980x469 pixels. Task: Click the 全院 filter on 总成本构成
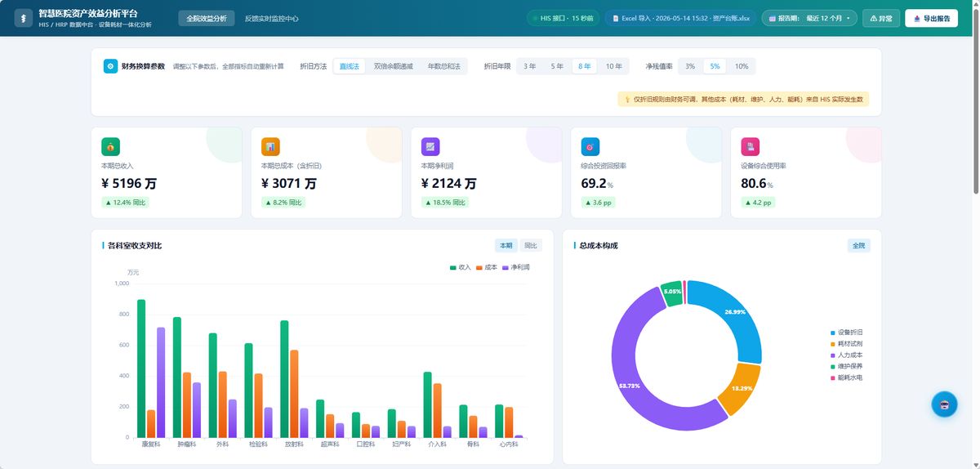tap(859, 245)
